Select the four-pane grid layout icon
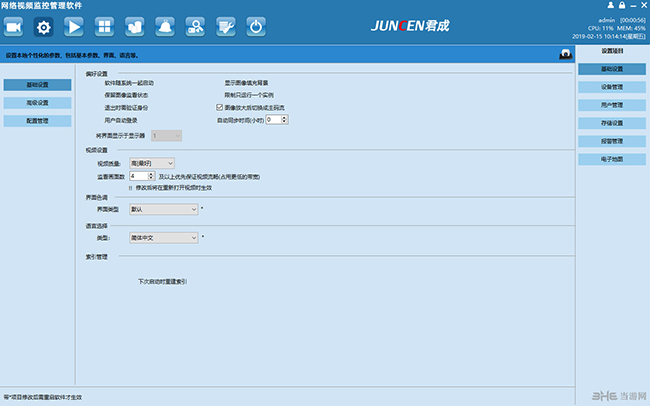 click(104, 26)
